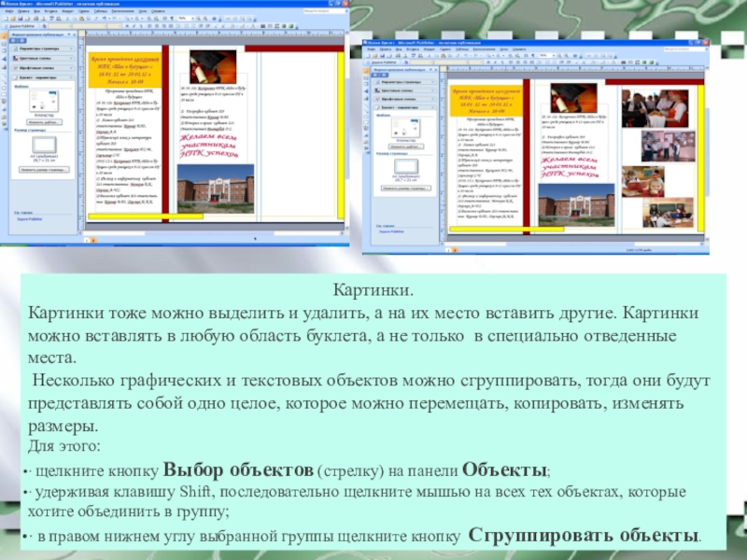Switch to page 2 tab in left window
Screen dimensions: 747x560
pos(93,240)
